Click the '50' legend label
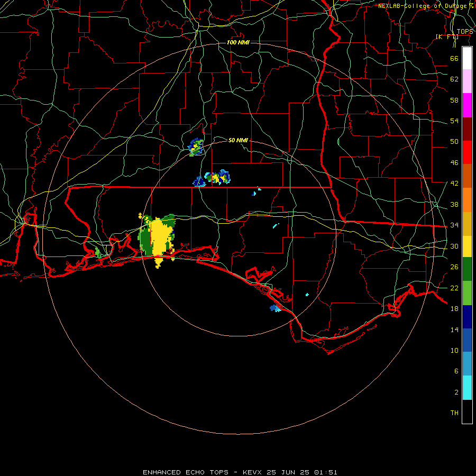The width and height of the screenshot is (476, 476). (454, 142)
